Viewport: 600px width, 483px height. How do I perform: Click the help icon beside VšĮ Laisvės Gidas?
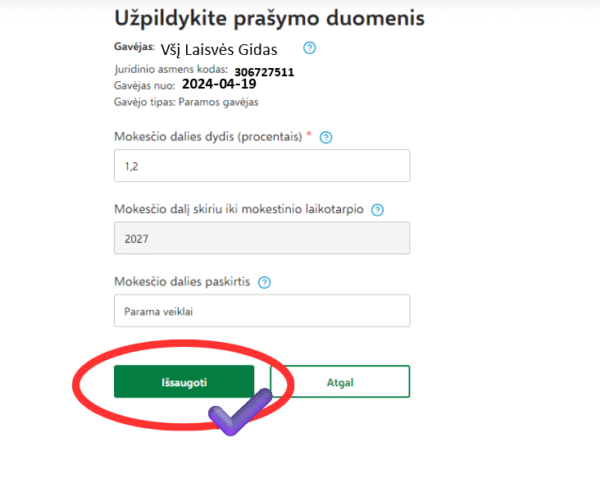coord(309,47)
